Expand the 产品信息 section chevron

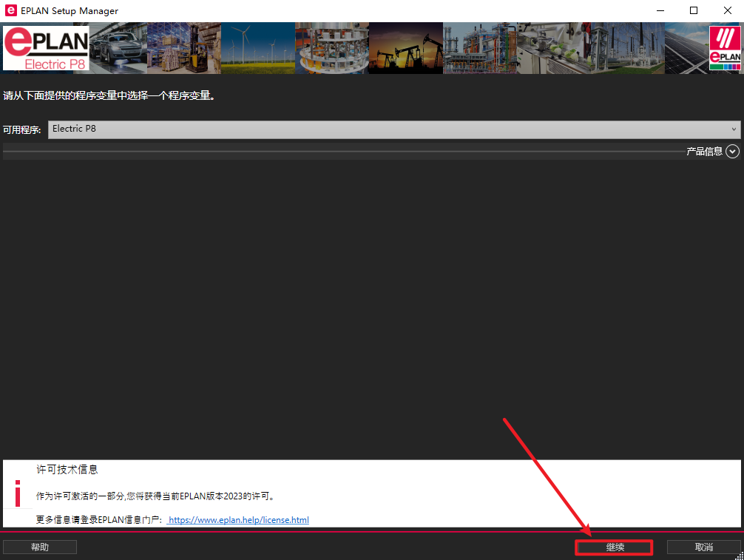point(732,151)
